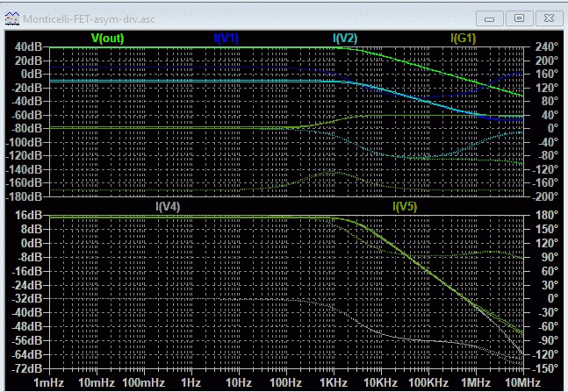
Task: Minimize the Monticelli-FET-asym-drv.asc window
Action: [x=489, y=18]
